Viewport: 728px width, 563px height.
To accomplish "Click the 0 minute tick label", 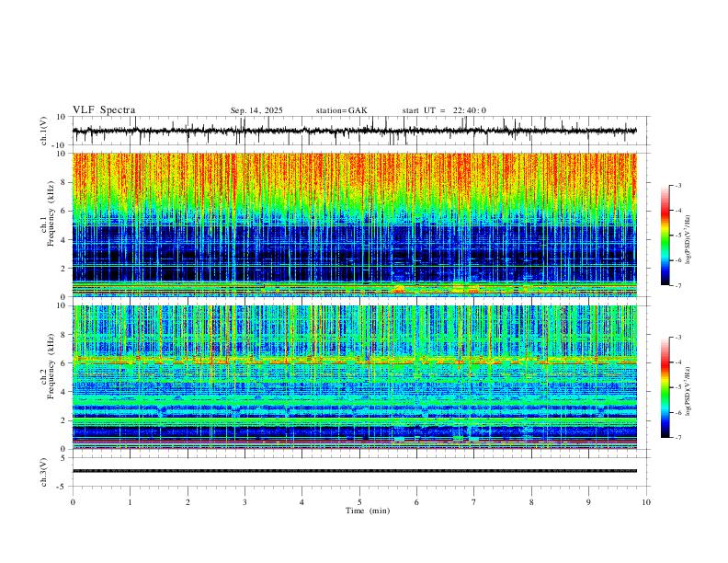I will pos(73,502).
